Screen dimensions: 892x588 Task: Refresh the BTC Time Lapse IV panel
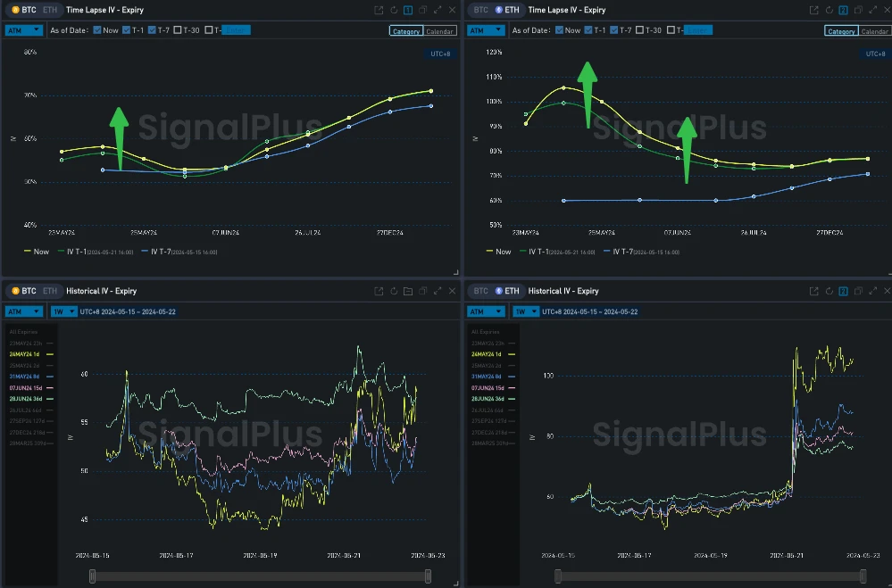(392, 10)
